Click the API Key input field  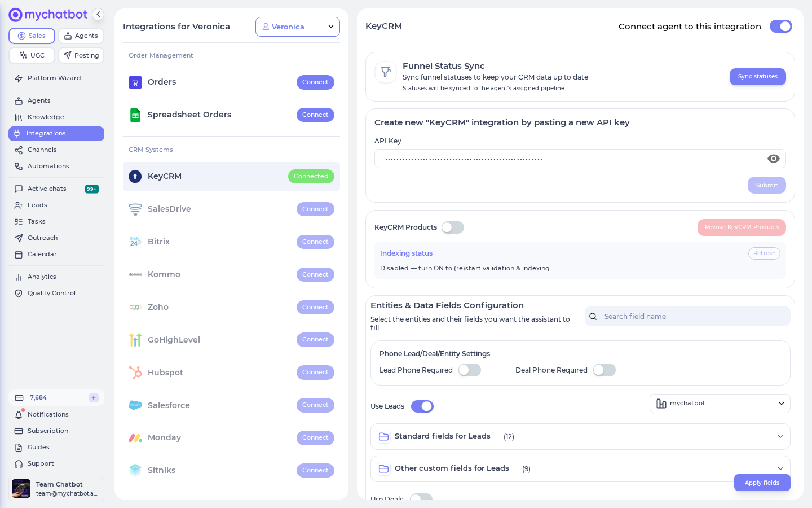(580, 159)
